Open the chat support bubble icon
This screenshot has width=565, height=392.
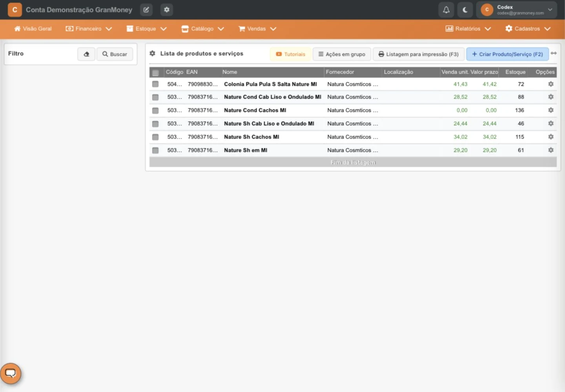(11, 374)
